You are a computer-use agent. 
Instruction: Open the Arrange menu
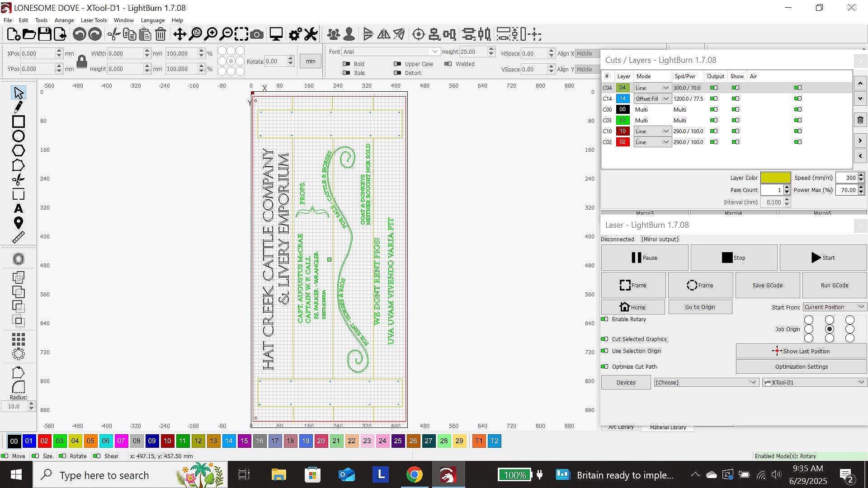click(x=64, y=20)
